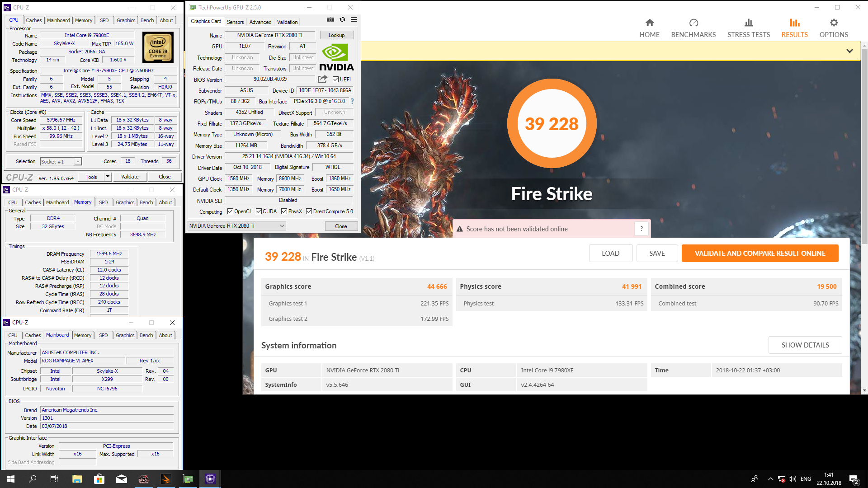This screenshot has height=488, width=868.
Task: Toggle PhysX checkbox in GPU-Z
Action: 284,211
